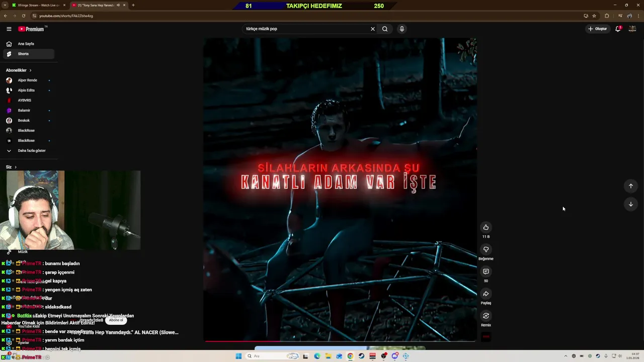Open File Explorer from taskbar

click(x=328, y=356)
